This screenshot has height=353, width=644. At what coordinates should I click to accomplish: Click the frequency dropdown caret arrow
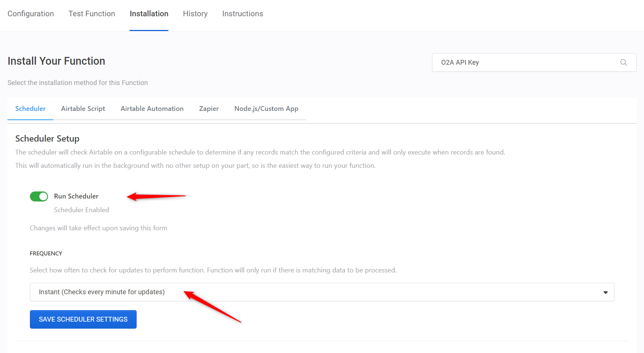coord(605,292)
